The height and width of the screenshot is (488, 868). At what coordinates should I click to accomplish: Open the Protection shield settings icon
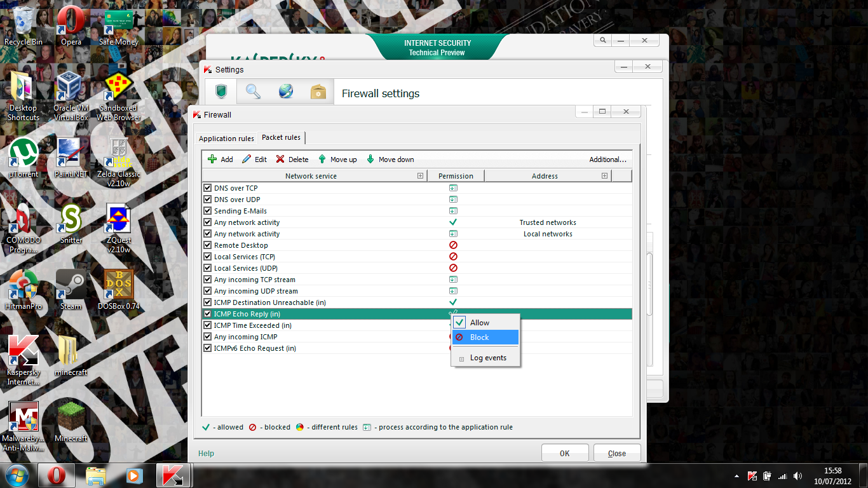[x=220, y=92]
